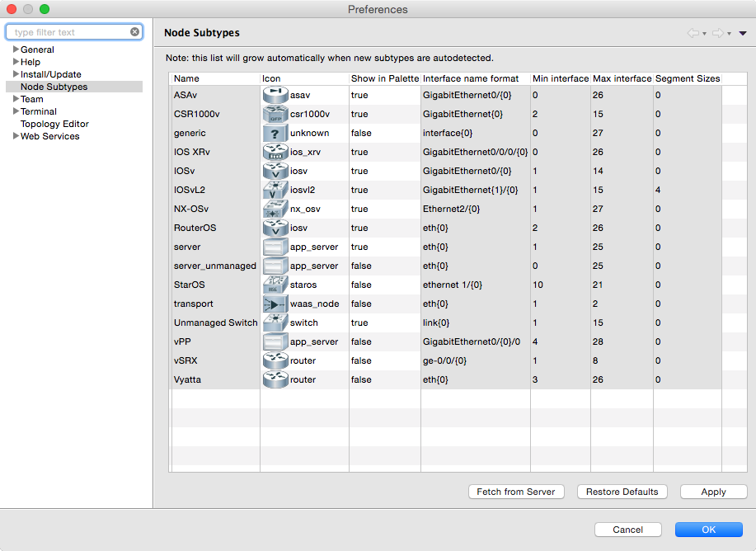
Task: Click the Icon column header
Action: click(x=304, y=78)
